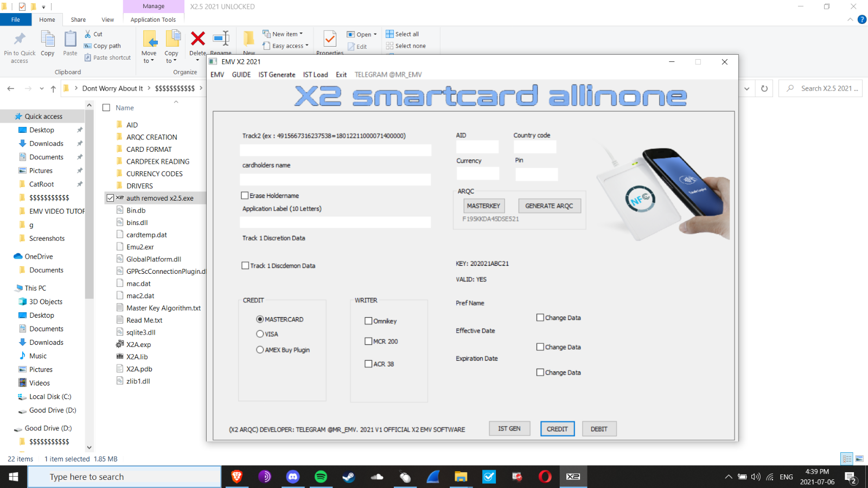Show hidden system tray icons
This screenshot has height=488, width=868.
[x=728, y=477]
